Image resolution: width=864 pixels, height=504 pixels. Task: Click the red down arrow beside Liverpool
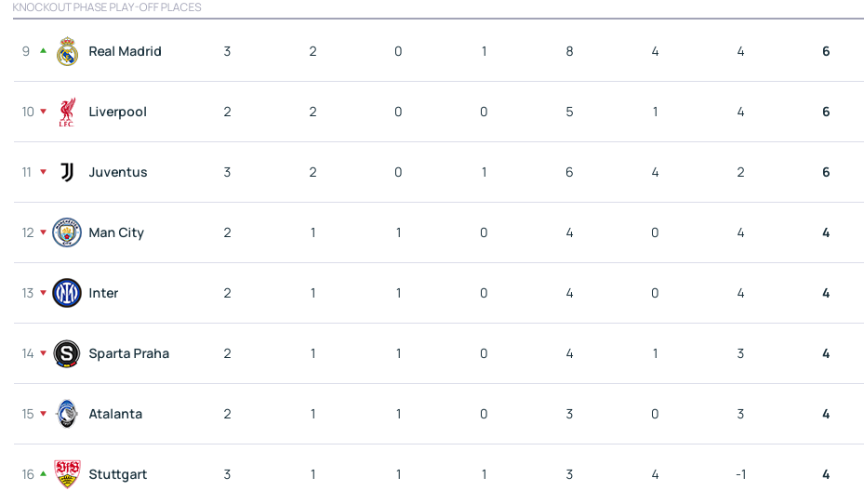pos(43,112)
